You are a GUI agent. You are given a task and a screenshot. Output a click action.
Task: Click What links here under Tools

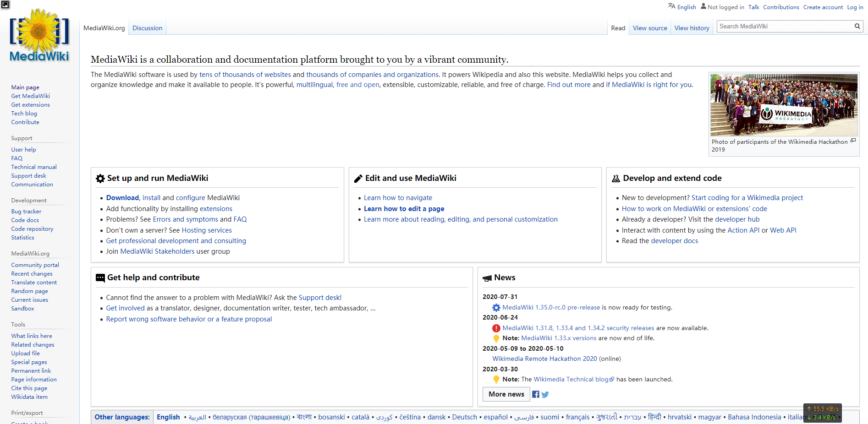tap(32, 336)
